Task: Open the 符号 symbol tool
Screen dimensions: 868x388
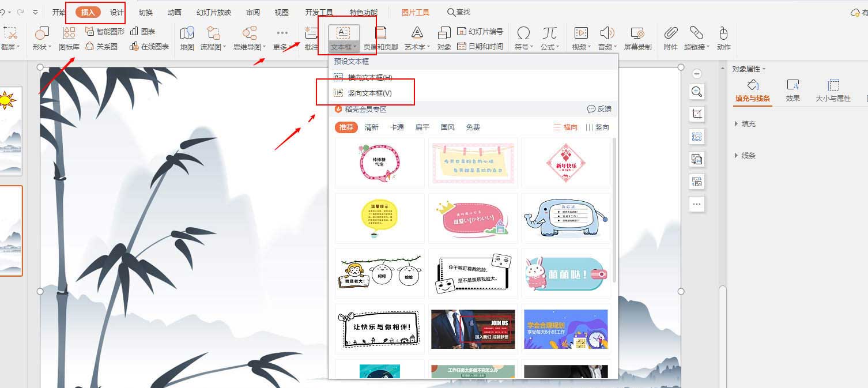Action: tap(523, 38)
